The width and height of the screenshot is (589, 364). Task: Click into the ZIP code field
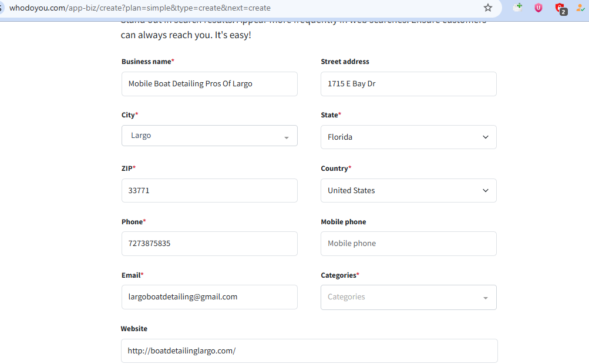(209, 190)
